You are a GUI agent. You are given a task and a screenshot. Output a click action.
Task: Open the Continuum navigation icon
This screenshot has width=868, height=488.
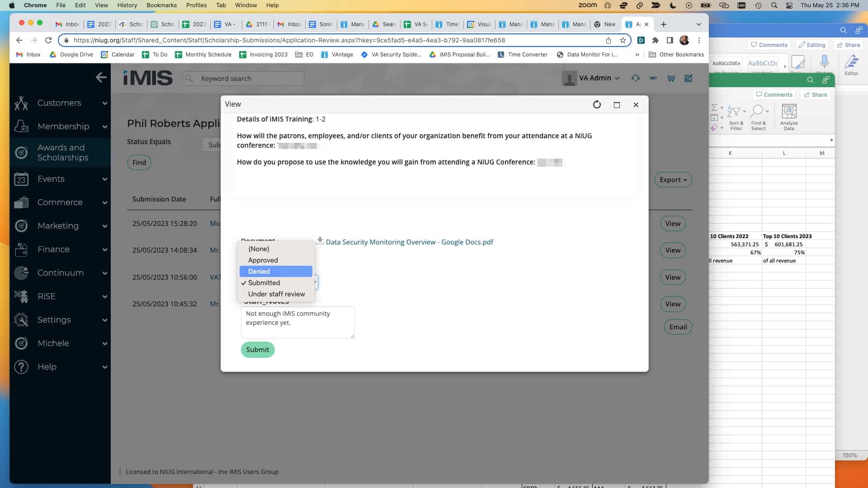(21, 273)
